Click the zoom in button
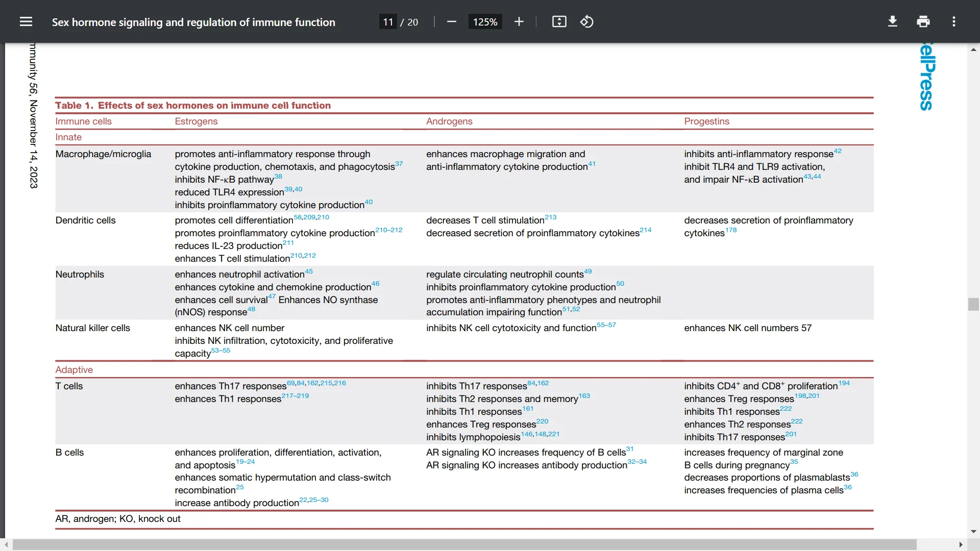 (519, 22)
